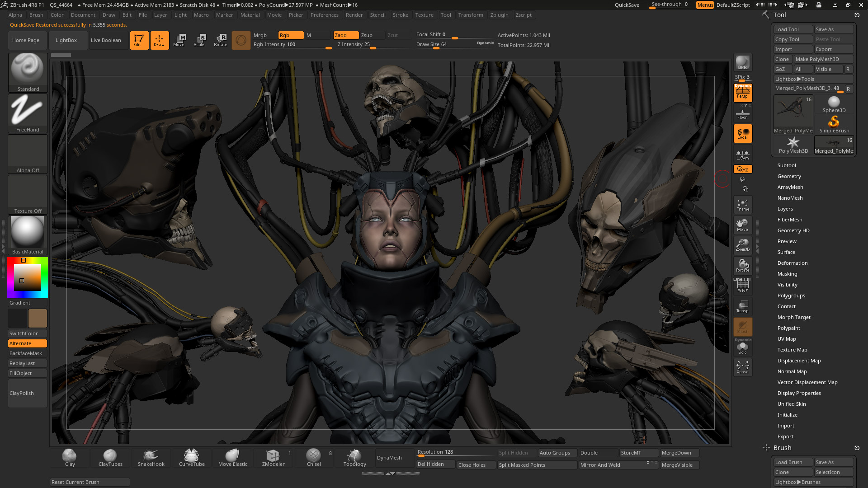Activate Edit mode button
Screen dimensions: 868x488
click(x=139, y=40)
